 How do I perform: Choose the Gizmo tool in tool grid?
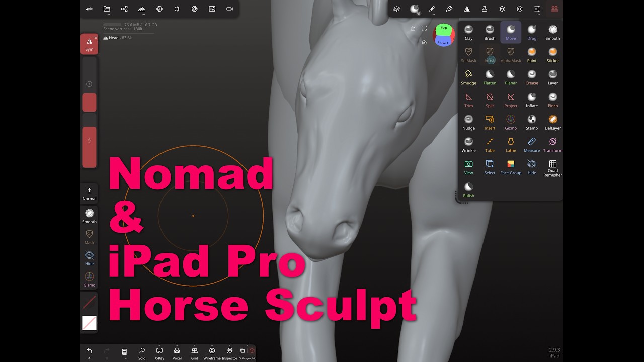point(511,123)
